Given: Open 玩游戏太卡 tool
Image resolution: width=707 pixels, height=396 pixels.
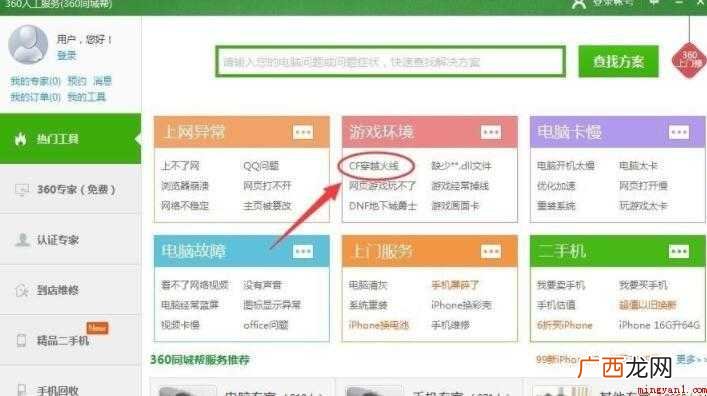Looking at the screenshot, I should 643,206.
